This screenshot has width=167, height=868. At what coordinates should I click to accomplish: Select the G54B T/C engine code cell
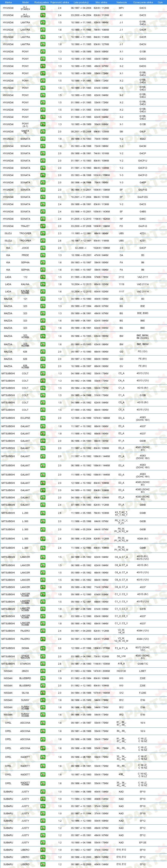pyautogui.click(x=143, y=664)
